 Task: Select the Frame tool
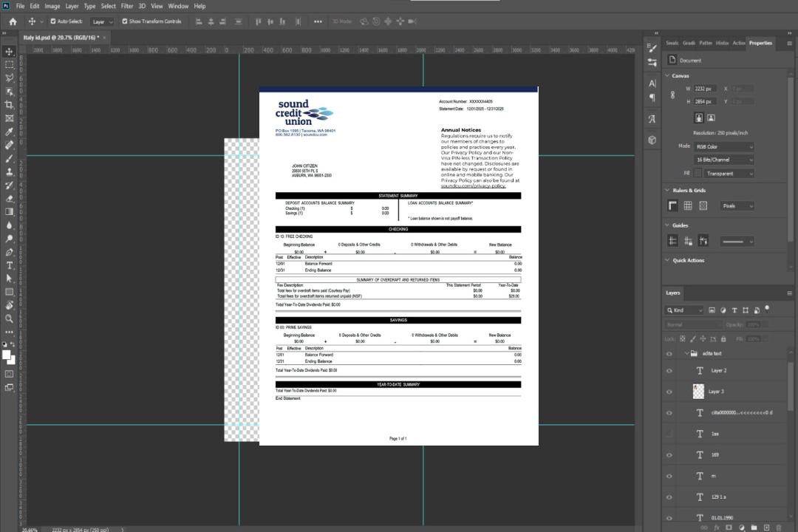pyautogui.click(x=9, y=118)
